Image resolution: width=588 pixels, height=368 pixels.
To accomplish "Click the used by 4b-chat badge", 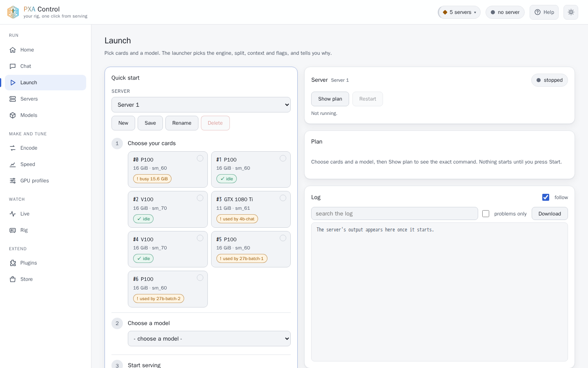I will tap(237, 219).
